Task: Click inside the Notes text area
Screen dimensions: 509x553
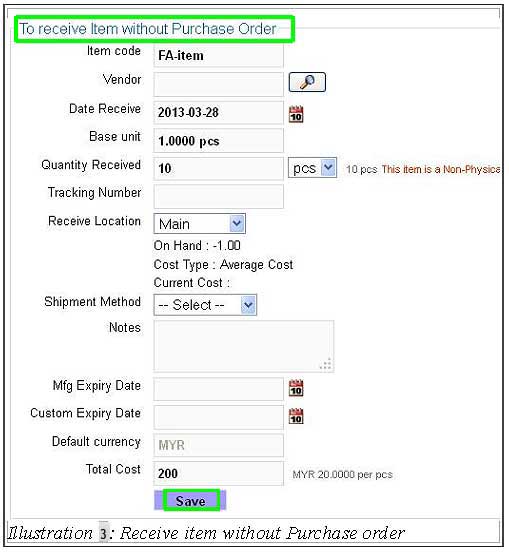Action: (x=244, y=346)
